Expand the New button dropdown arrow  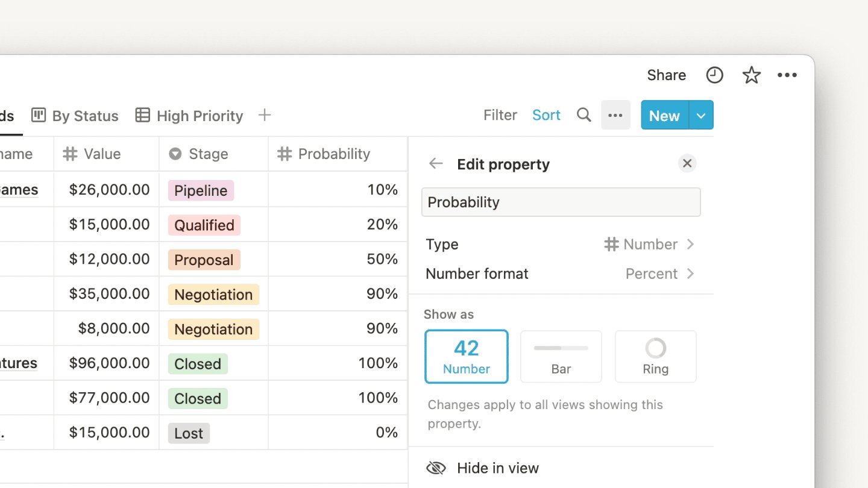(x=701, y=115)
